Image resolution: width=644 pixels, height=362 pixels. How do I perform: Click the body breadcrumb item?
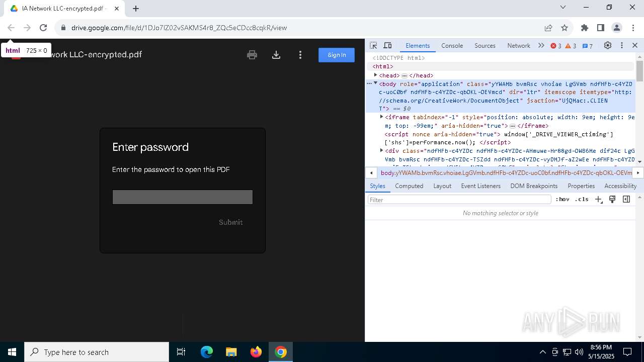tap(506, 173)
